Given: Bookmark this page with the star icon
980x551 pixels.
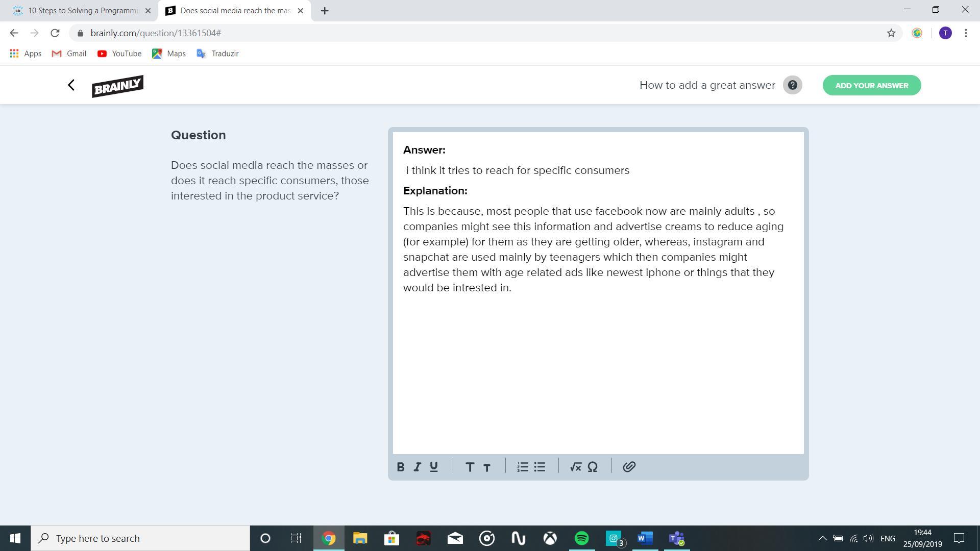Looking at the screenshot, I should click(891, 33).
